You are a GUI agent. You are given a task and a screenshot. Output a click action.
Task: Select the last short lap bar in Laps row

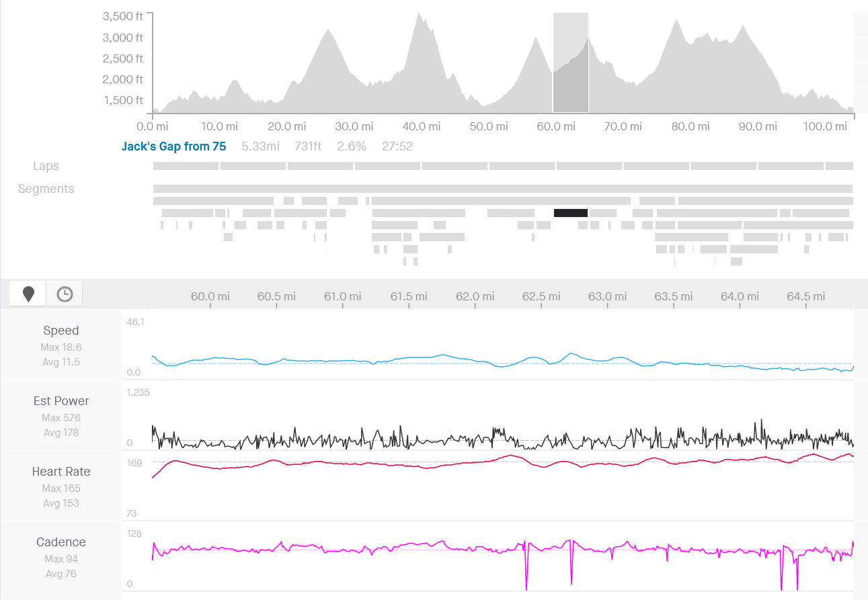839,166
